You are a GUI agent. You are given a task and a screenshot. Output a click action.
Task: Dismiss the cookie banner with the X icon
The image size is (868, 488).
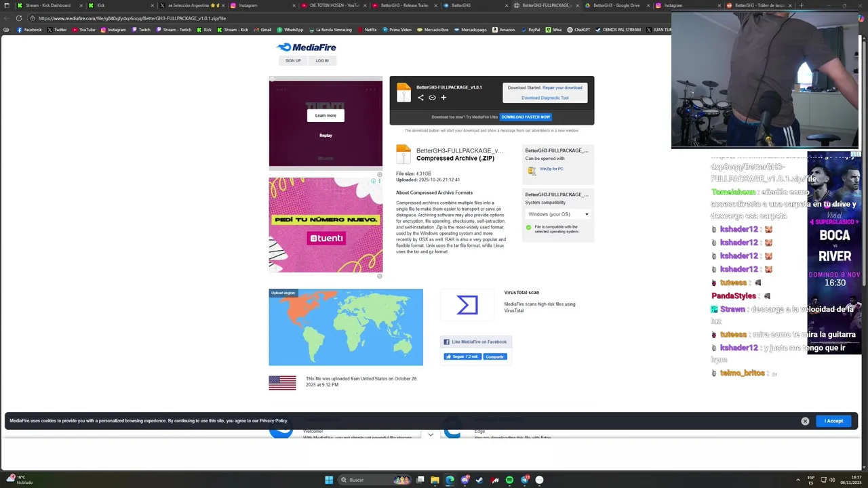click(x=805, y=421)
